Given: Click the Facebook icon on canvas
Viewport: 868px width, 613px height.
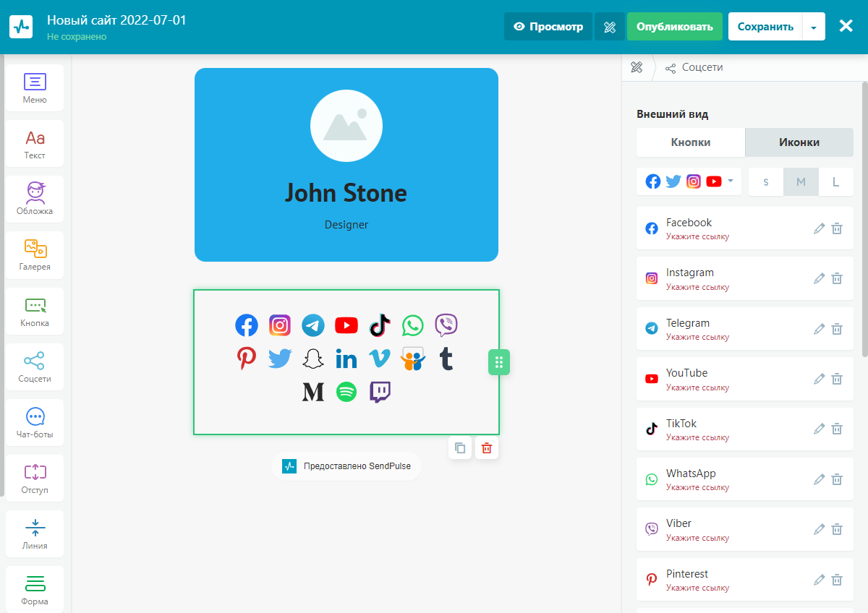Looking at the screenshot, I should coord(247,325).
